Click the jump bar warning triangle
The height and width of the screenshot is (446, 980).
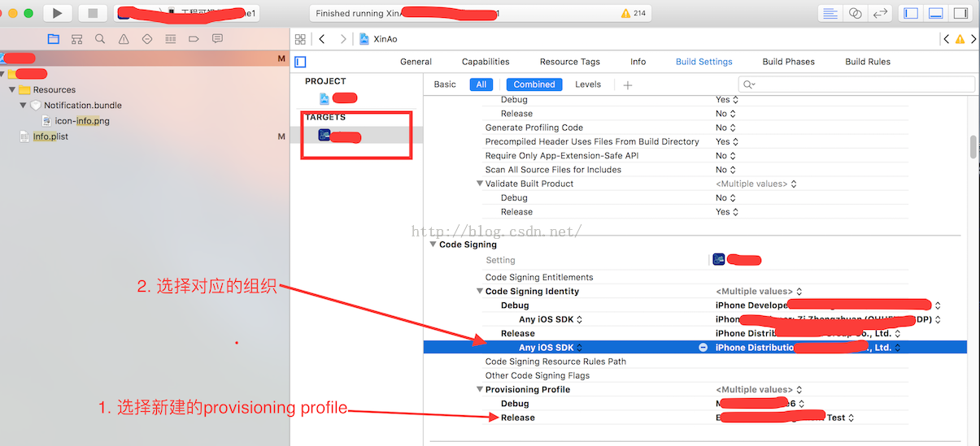pyautogui.click(x=960, y=39)
